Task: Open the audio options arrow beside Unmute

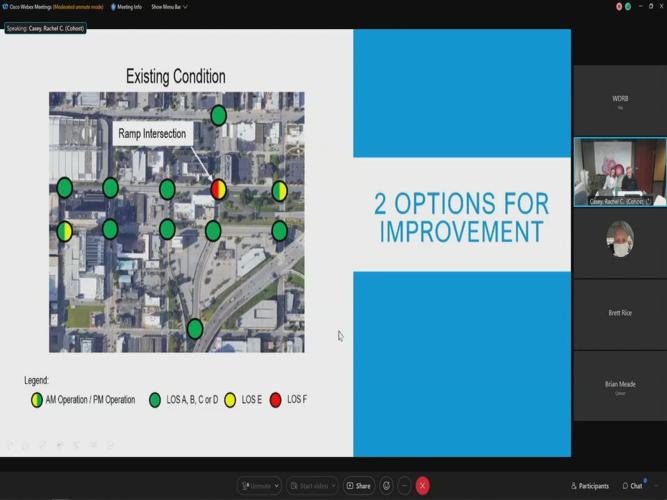Action: [276, 486]
